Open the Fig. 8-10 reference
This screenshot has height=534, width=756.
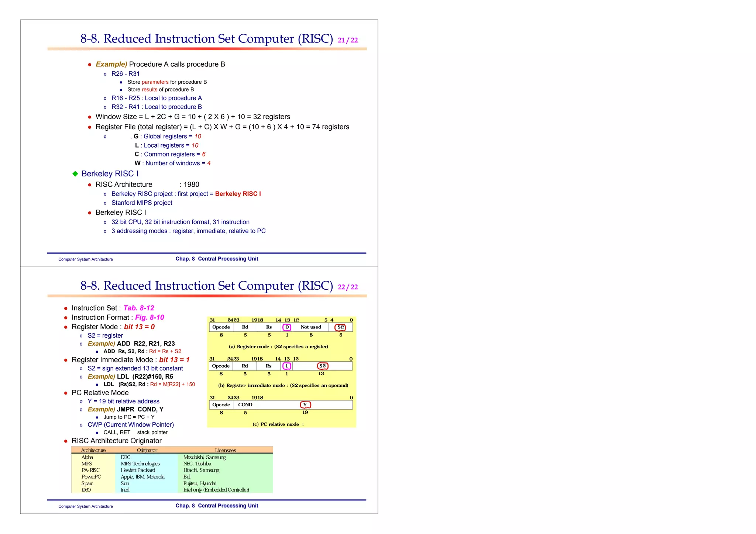pos(149,317)
